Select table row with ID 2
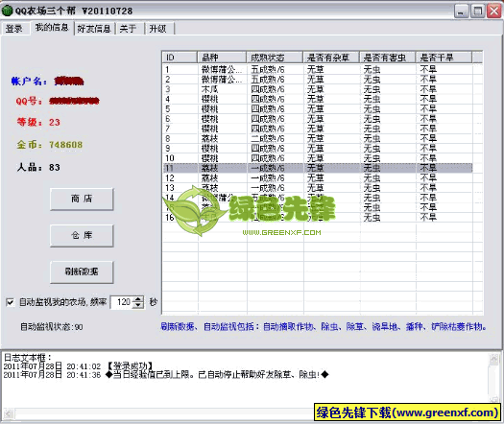The image size is (504, 424). [x=318, y=79]
